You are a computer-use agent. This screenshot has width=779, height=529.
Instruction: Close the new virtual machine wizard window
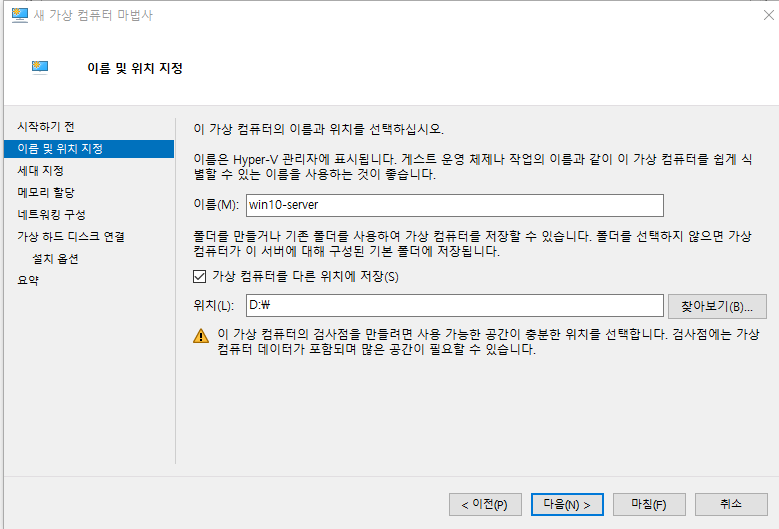pos(769,15)
